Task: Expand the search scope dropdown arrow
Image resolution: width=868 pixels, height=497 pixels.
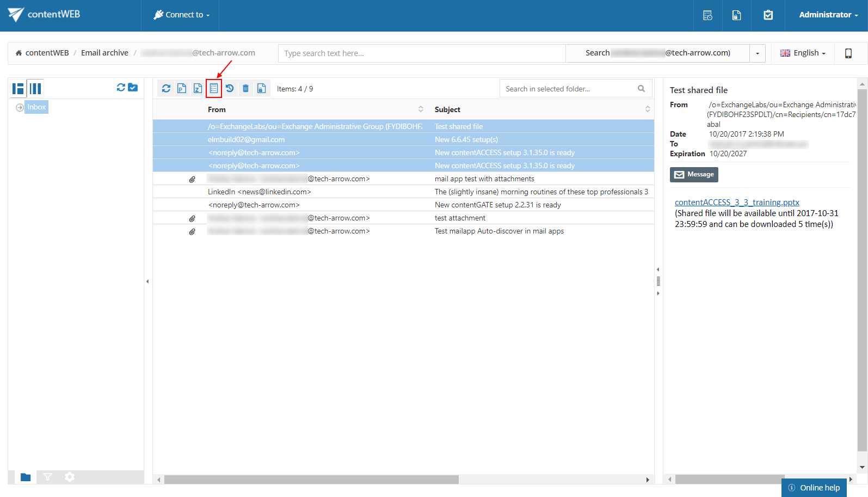Action: coord(758,53)
